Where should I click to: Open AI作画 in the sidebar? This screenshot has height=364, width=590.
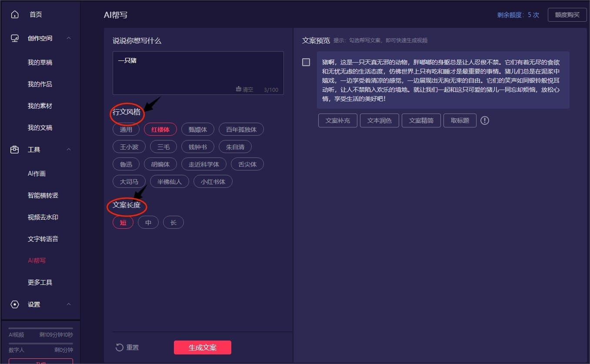coord(37,174)
